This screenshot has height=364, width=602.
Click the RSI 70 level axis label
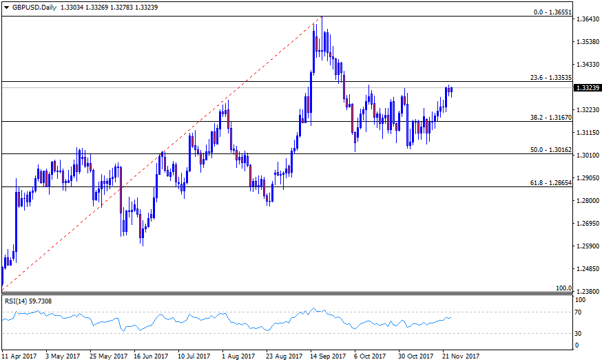pos(579,312)
